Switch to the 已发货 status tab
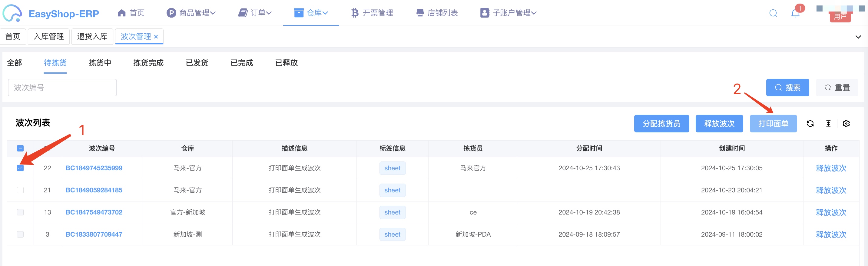 tap(197, 63)
